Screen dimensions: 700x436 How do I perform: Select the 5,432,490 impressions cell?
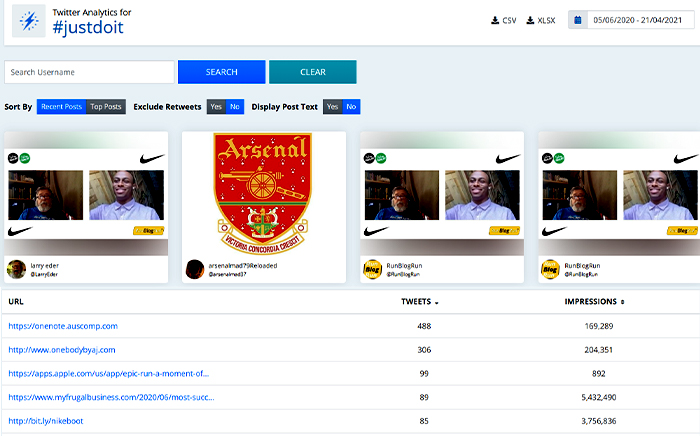tap(599, 397)
